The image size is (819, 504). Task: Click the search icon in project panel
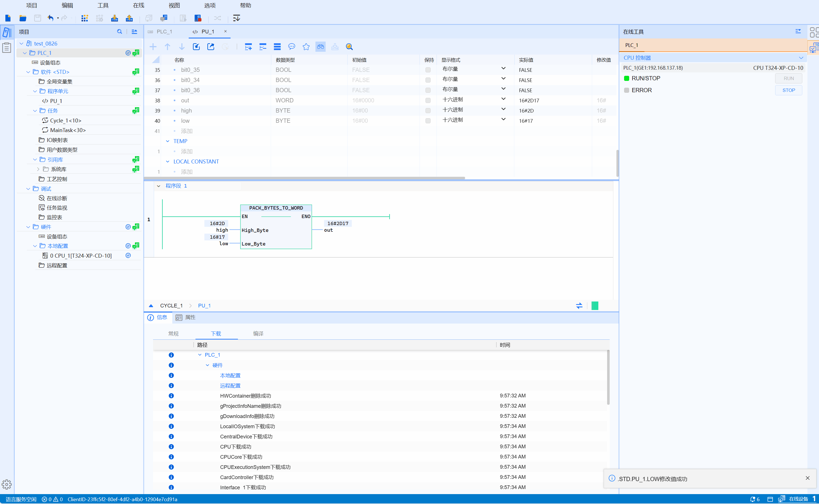[119, 32]
